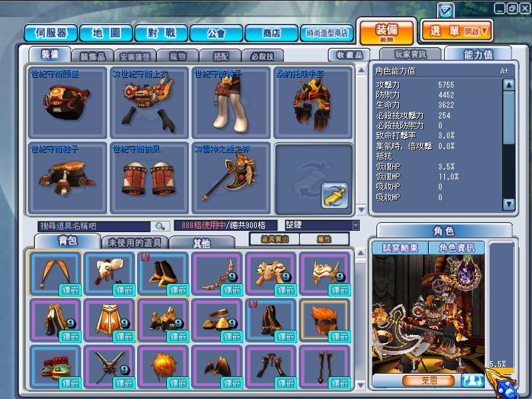The height and width of the screenshot is (399, 532).
Task: Click the checklist icon at top right
Action: (446, 10)
